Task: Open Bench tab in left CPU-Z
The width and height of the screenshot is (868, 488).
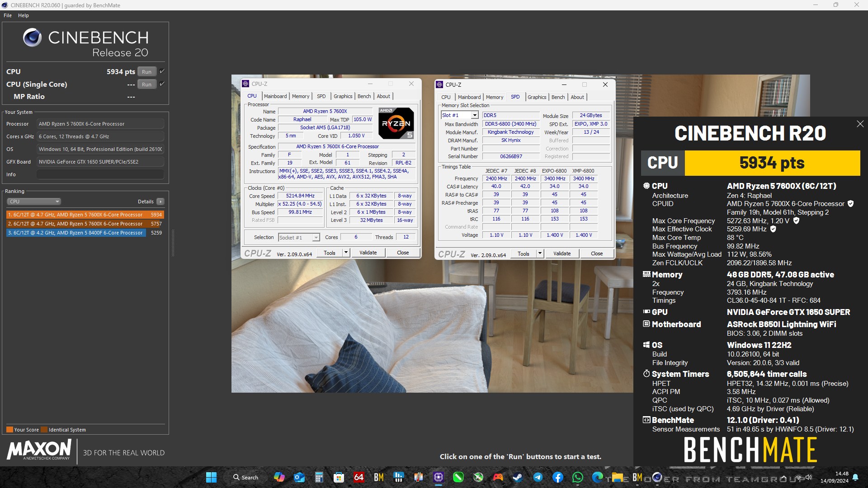Action: tap(364, 96)
